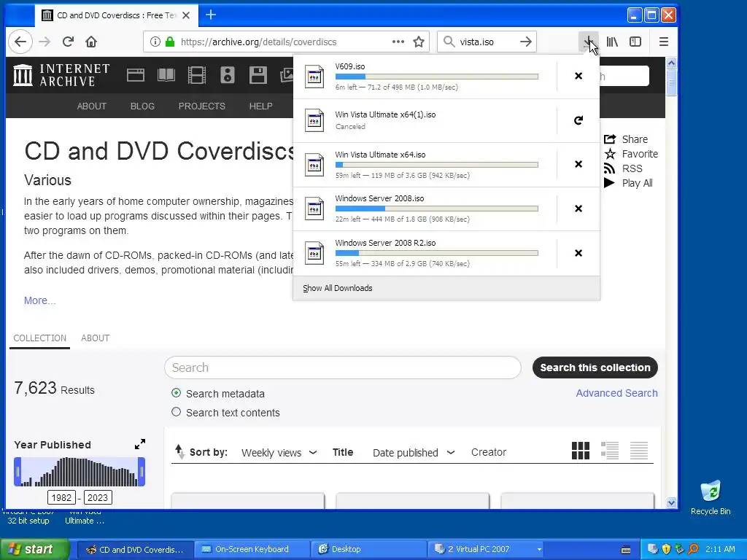747x560 pixels.
Task: Bookmark this page with the star
Action: point(419,42)
